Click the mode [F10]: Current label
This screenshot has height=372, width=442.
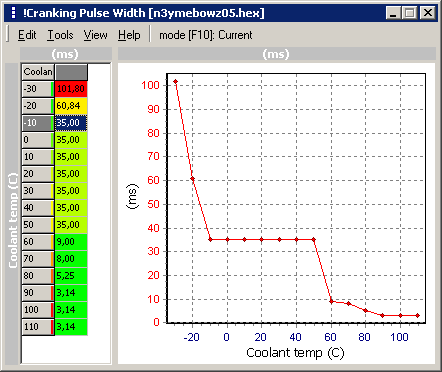pos(206,35)
